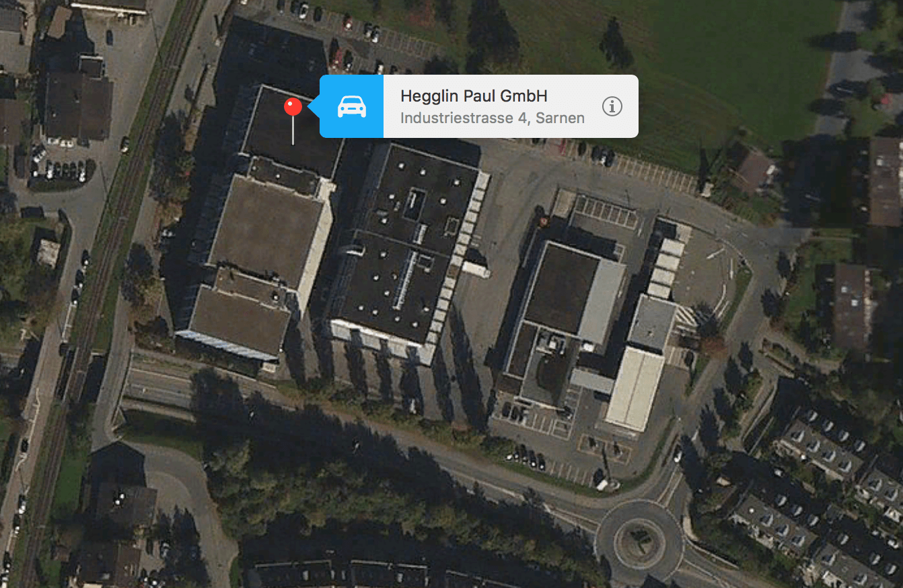Click the parked cars near the roundabout lot
The width and height of the screenshot is (903, 588).
pyautogui.click(x=528, y=459)
